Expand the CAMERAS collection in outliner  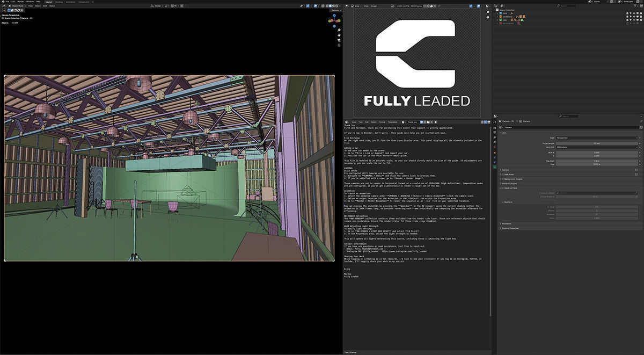point(497,17)
